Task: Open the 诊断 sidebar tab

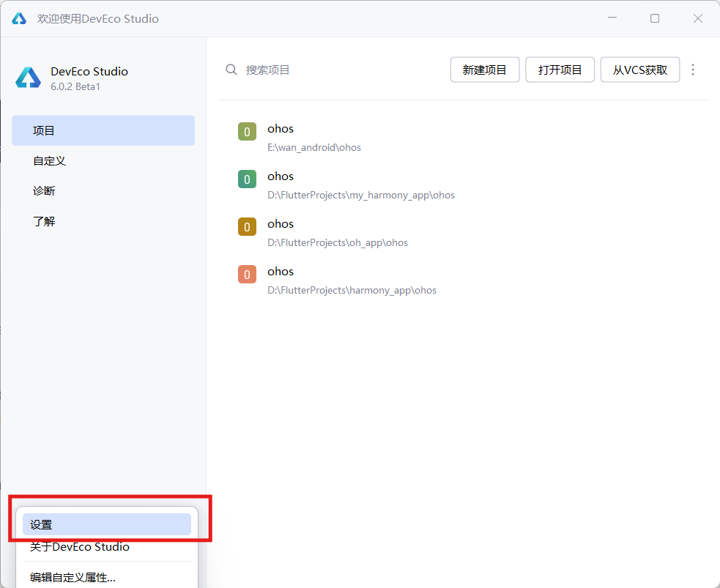Action: pyautogui.click(x=103, y=191)
